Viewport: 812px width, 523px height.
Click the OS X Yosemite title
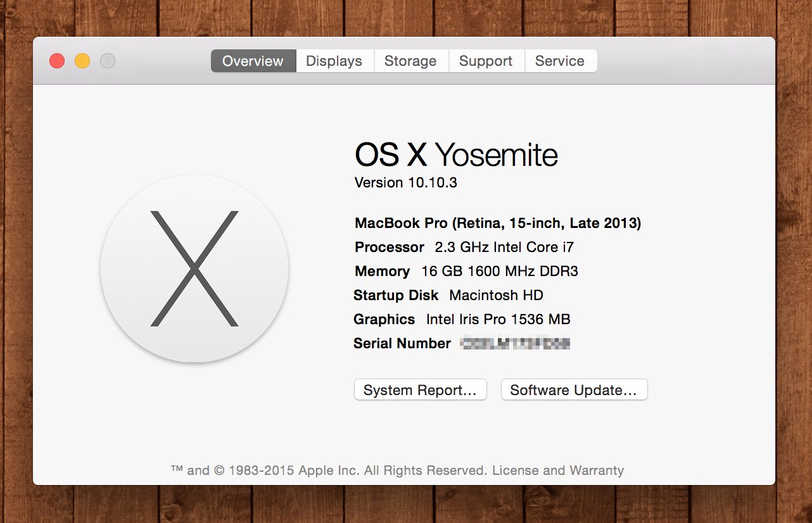pos(456,154)
